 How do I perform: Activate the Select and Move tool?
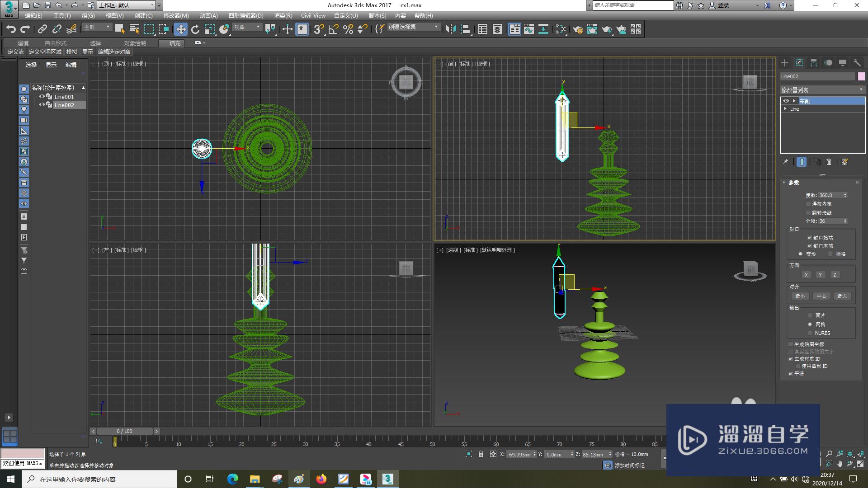coord(181,29)
